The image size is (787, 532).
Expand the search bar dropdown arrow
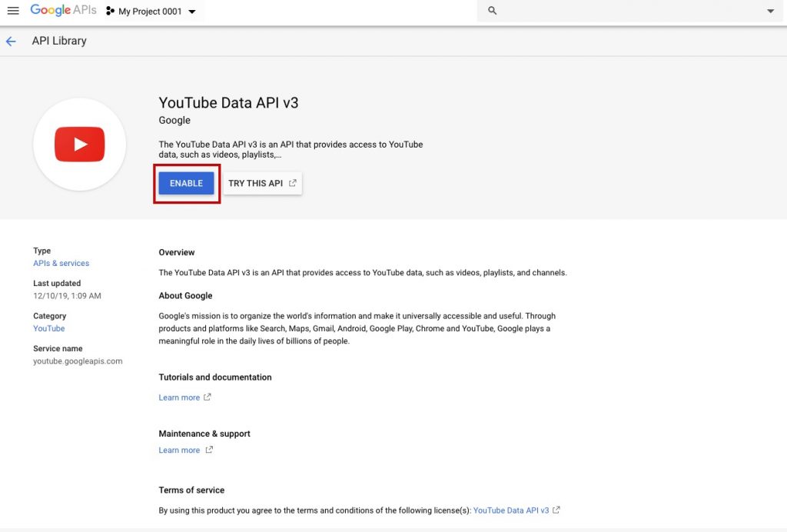tap(771, 12)
